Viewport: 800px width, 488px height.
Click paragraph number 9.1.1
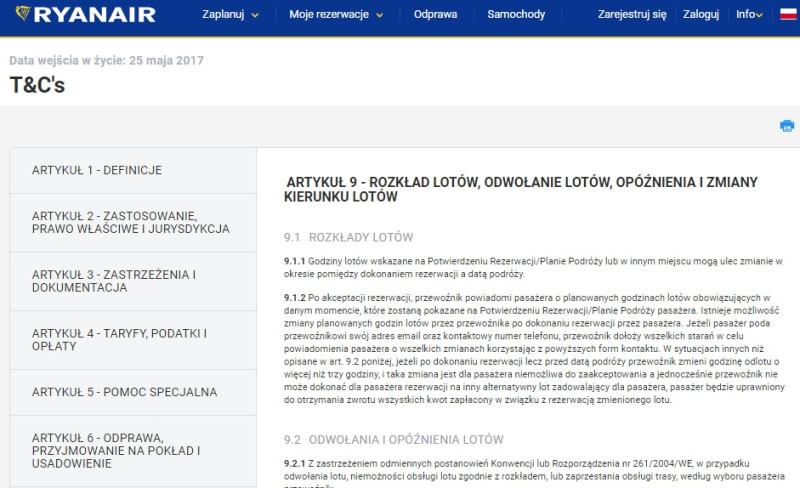294,261
